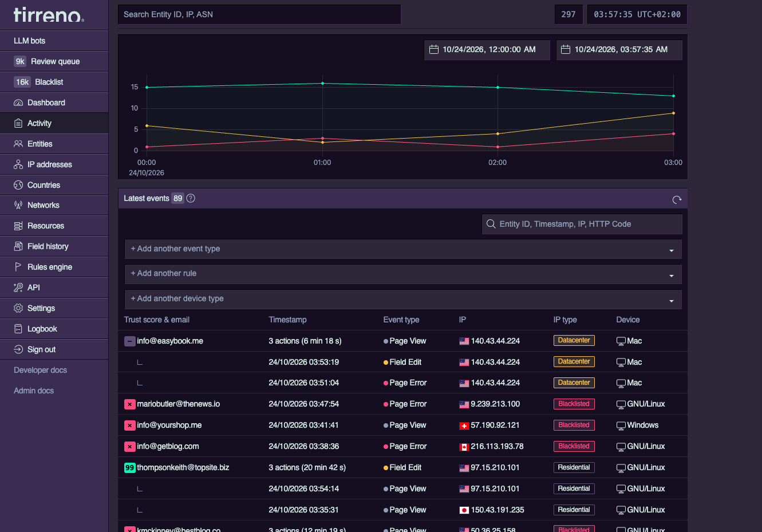Open Add another device type dropdown
The image size is (762, 532).
click(403, 299)
